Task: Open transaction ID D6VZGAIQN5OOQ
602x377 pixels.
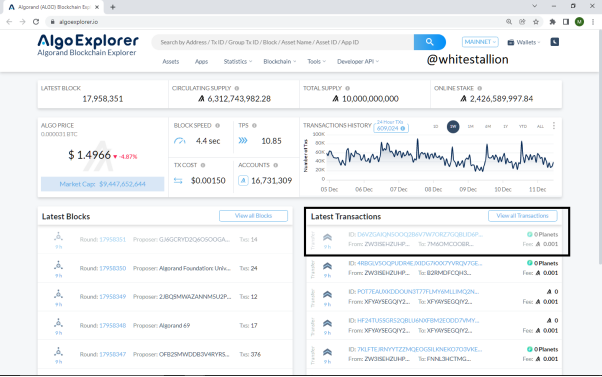Action: point(420,234)
